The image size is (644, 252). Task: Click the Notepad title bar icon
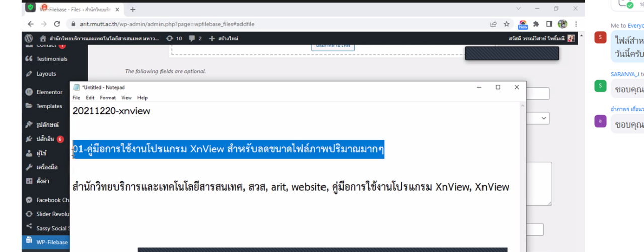pos(76,87)
